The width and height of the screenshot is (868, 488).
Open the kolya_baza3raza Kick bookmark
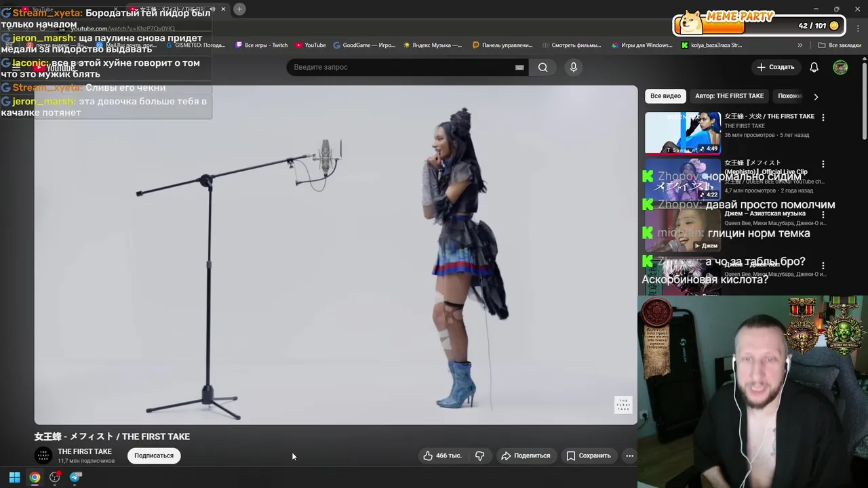[711, 45]
